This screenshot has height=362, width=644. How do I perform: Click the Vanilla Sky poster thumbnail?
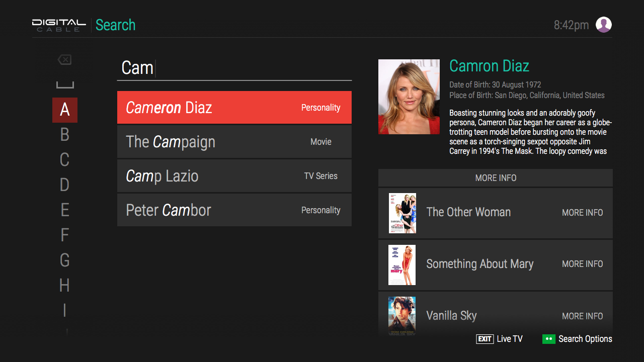coord(402,316)
